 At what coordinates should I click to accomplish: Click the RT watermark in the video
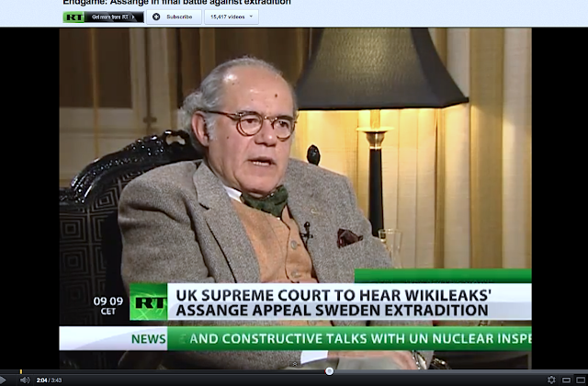tap(149, 301)
